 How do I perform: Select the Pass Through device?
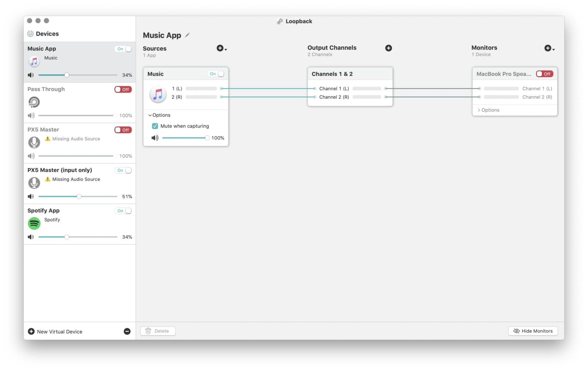point(80,103)
